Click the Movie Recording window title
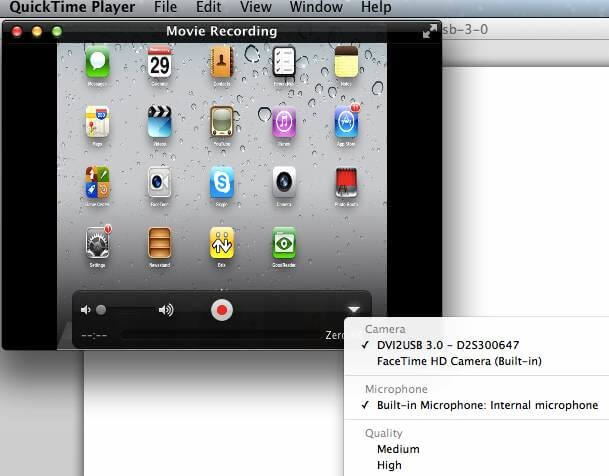 (221, 31)
